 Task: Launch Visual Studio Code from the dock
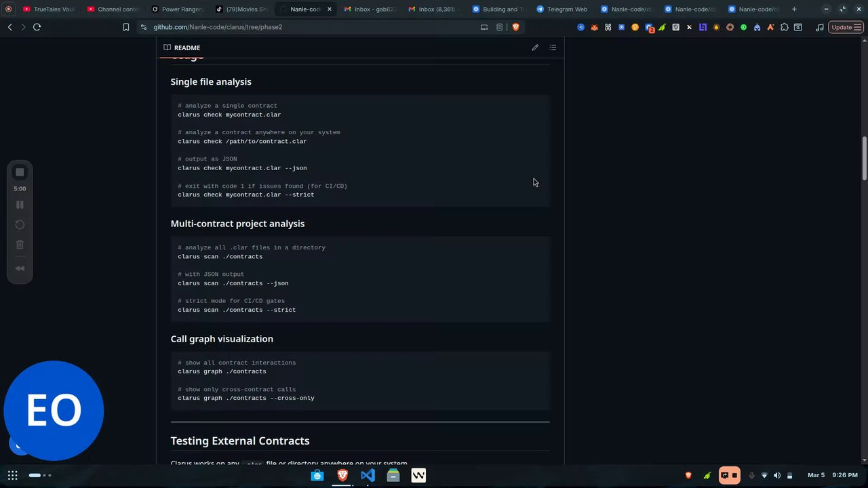pos(368,475)
